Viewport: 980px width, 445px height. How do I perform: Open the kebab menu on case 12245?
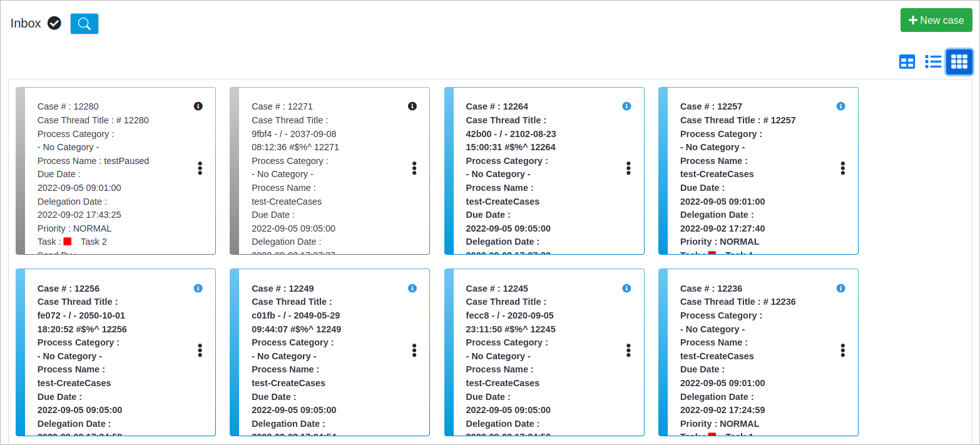point(628,350)
